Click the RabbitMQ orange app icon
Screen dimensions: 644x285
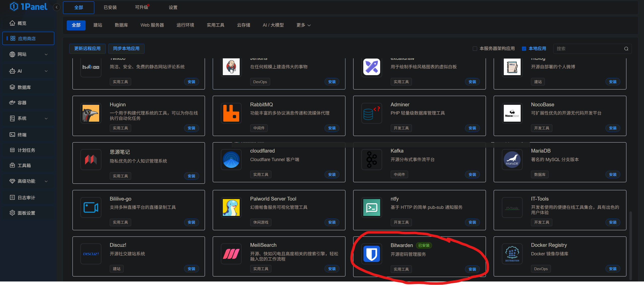(231, 113)
